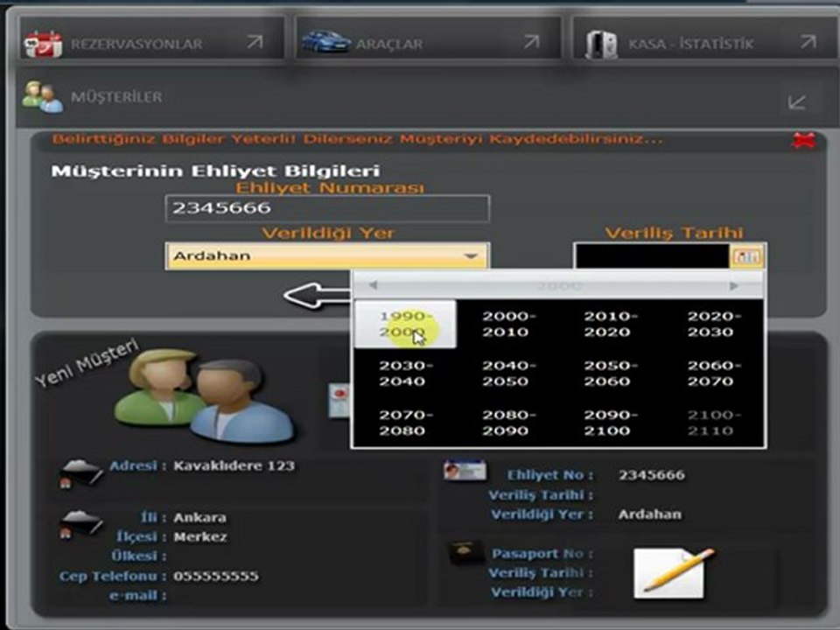Click the address value Kavaklıdere 123
Image resolution: width=840 pixels, height=630 pixels.
(234, 465)
